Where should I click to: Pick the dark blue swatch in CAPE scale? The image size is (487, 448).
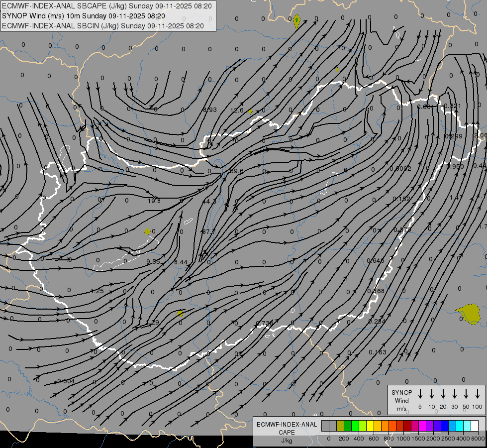[x=445, y=426]
